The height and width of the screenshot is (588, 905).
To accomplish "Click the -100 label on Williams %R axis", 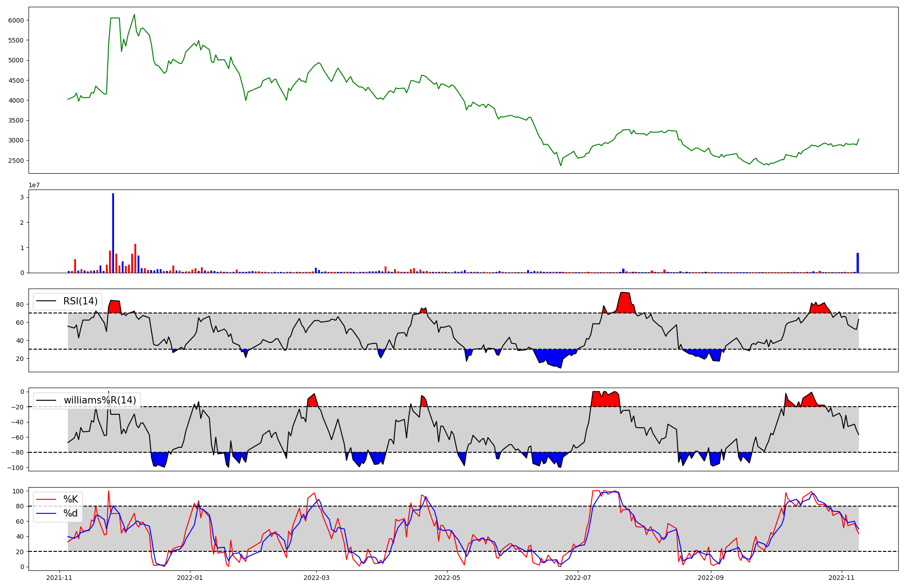I will click(x=15, y=468).
